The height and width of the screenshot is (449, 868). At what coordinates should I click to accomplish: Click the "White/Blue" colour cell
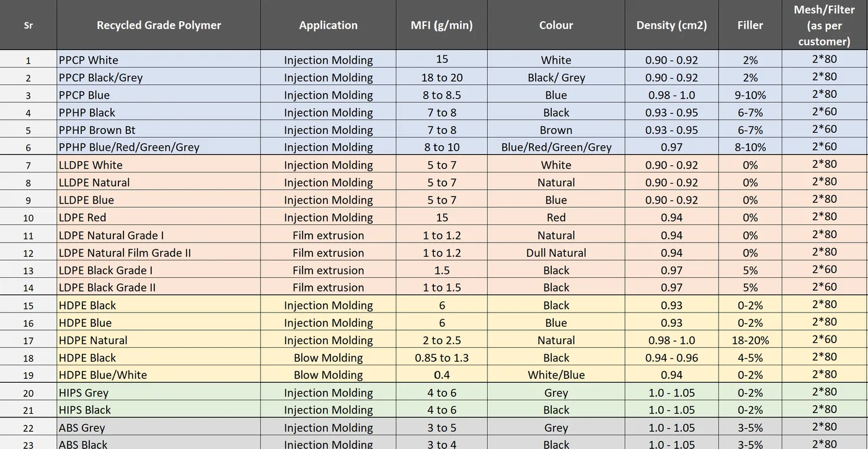(556, 375)
